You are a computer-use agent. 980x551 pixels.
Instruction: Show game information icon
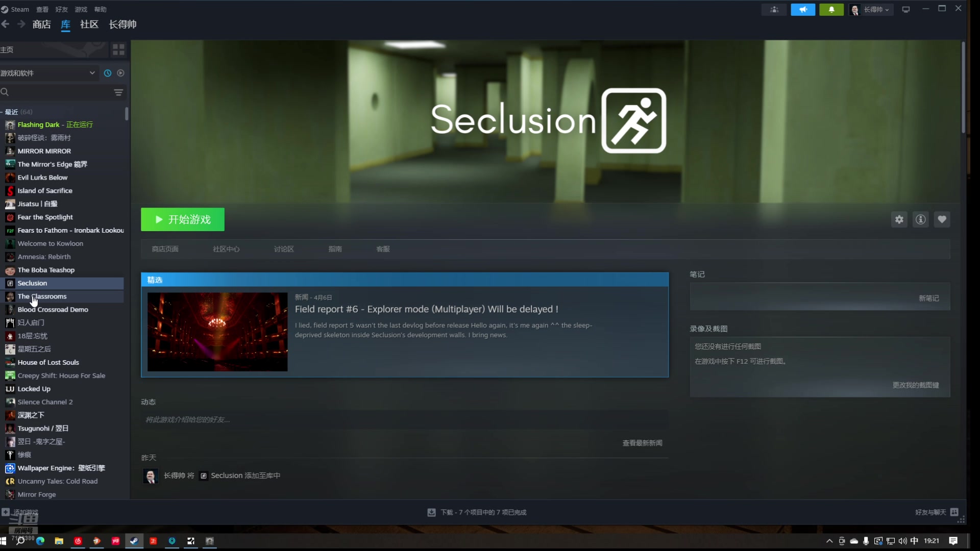coord(921,219)
